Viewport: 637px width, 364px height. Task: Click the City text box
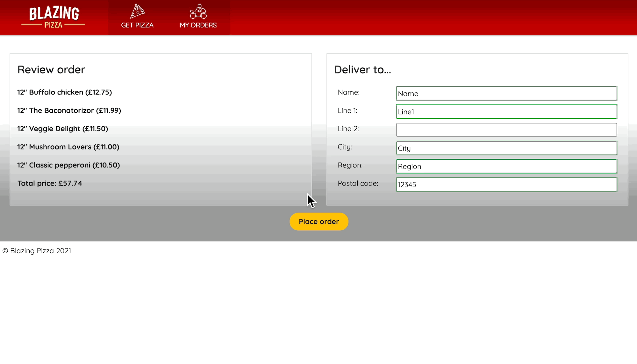(x=506, y=148)
